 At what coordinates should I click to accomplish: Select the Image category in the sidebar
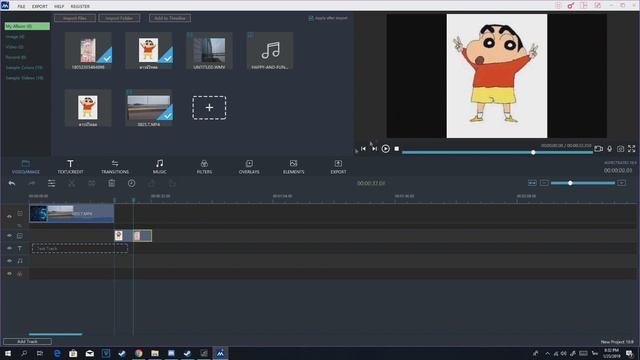[x=15, y=37]
